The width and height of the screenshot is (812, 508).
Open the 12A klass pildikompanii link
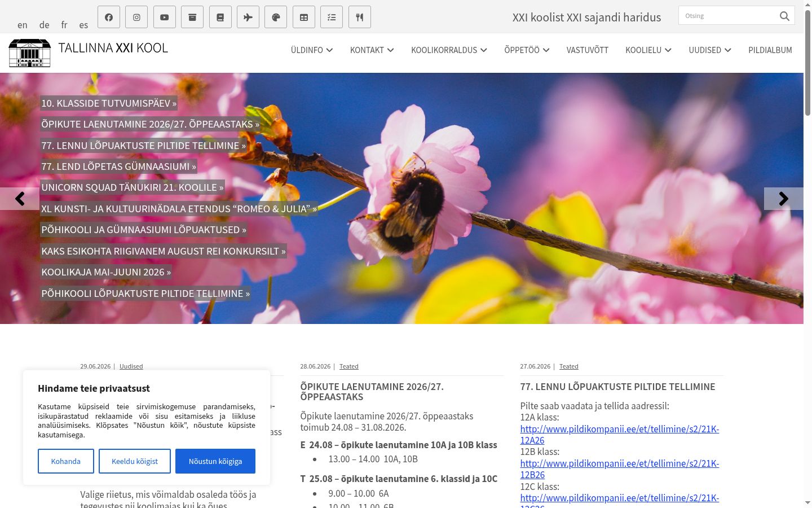point(619,435)
